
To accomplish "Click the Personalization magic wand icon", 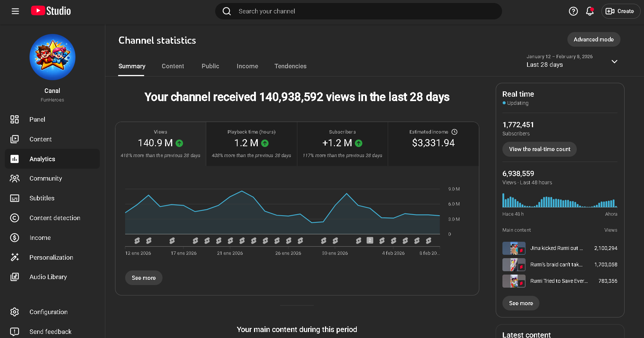I will point(15,257).
